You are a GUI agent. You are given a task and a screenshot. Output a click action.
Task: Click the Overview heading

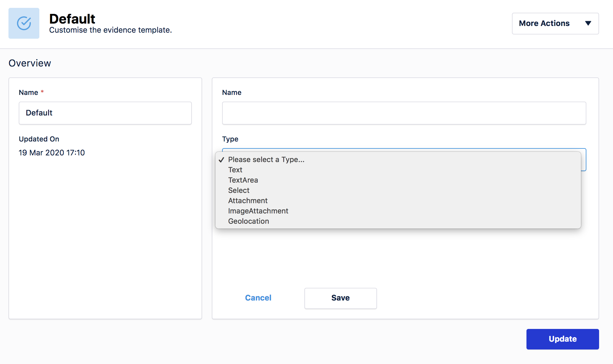(30, 63)
